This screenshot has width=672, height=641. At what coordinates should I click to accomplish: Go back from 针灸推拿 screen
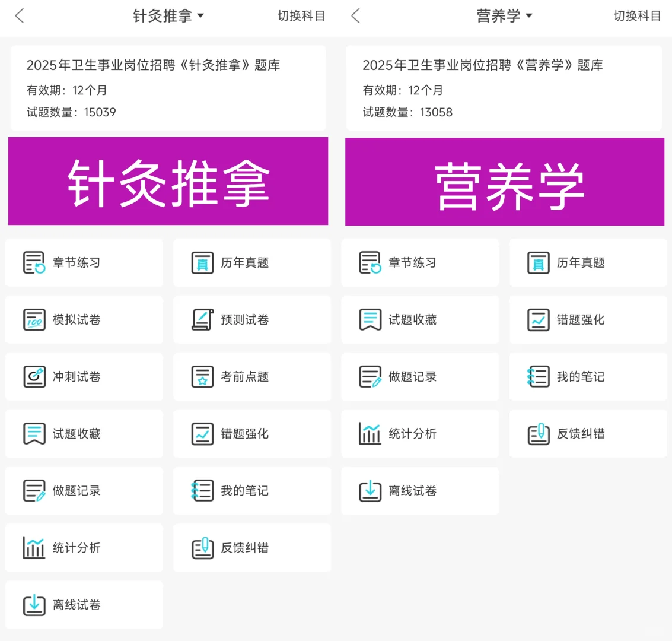click(20, 16)
